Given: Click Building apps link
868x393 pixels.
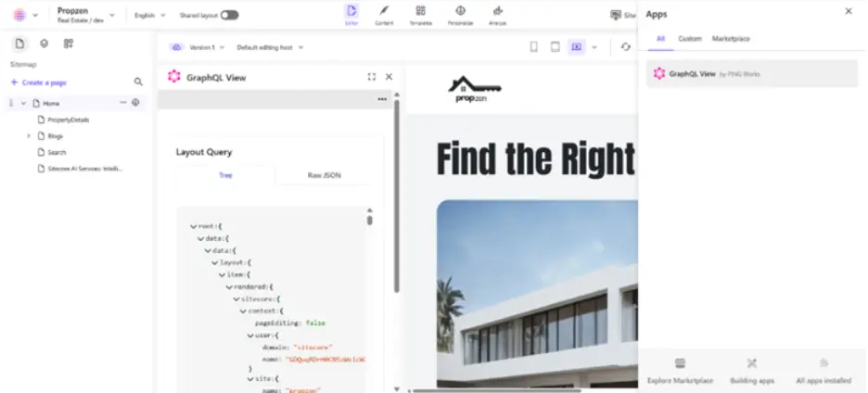Looking at the screenshot, I should (752, 371).
